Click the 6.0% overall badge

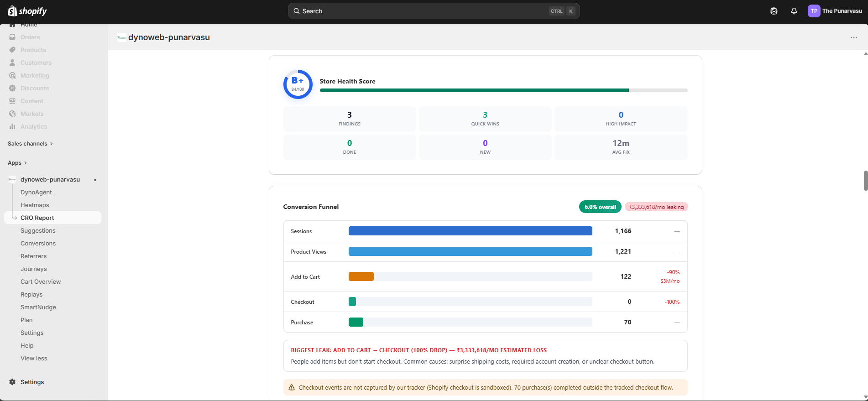pyautogui.click(x=600, y=207)
